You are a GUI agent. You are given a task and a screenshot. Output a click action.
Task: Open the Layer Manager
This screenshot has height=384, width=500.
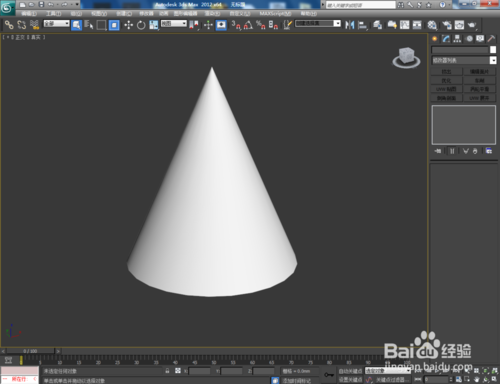pyautogui.click(x=377, y=25)
